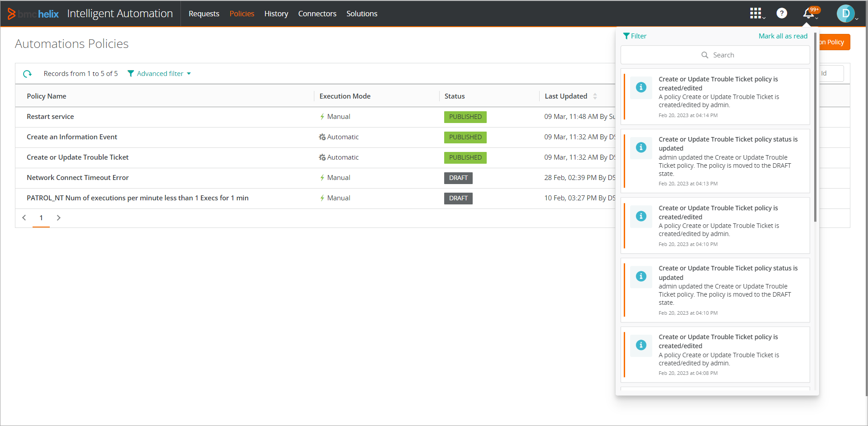The width and height of the screenshot is (868, 426).
Task: Refresh the policies table
Action: pyautogui.click(x=28, y=74)
